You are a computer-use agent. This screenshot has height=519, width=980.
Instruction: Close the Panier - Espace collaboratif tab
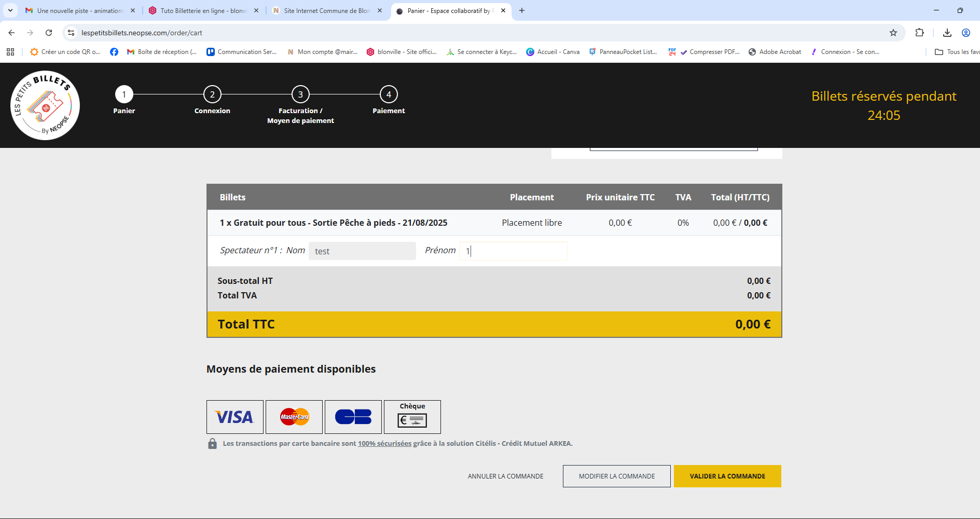503,10
